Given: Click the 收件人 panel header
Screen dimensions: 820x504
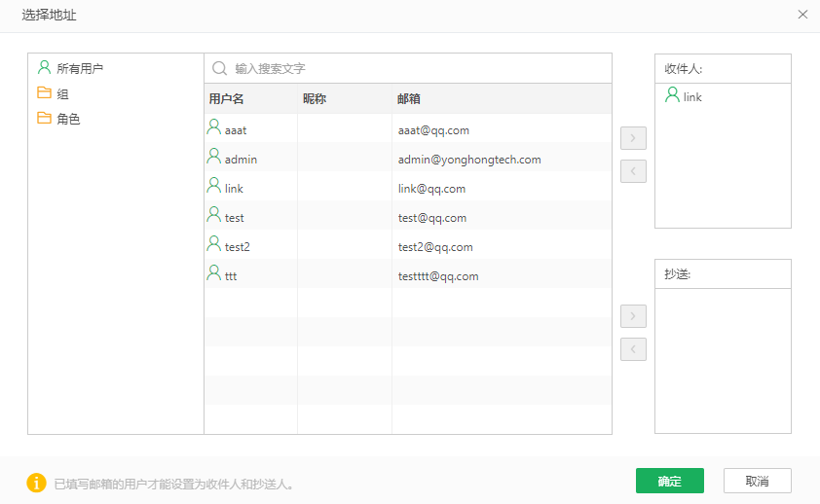Looking at the screenshot, I should (723, 69).
